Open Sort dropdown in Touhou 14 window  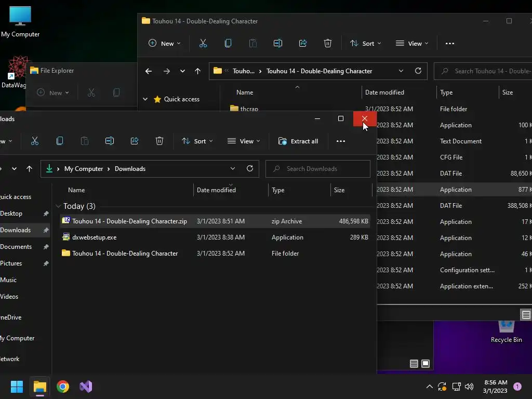pyautogui.click(x=365, y=44)
